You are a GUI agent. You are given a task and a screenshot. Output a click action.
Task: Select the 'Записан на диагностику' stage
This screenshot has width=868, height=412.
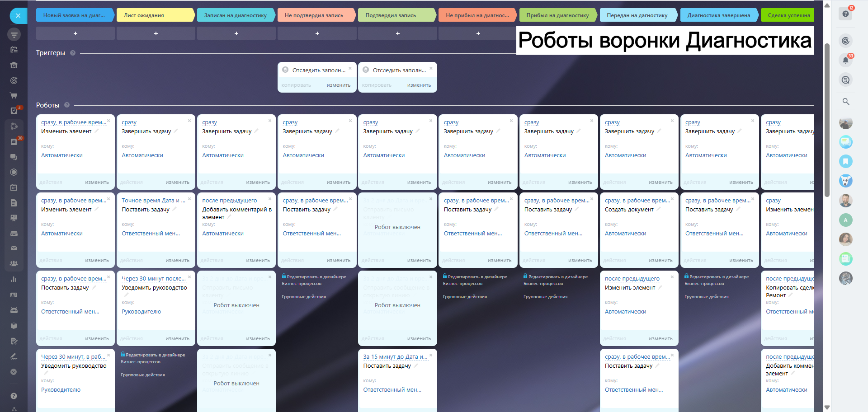[236, 15]
